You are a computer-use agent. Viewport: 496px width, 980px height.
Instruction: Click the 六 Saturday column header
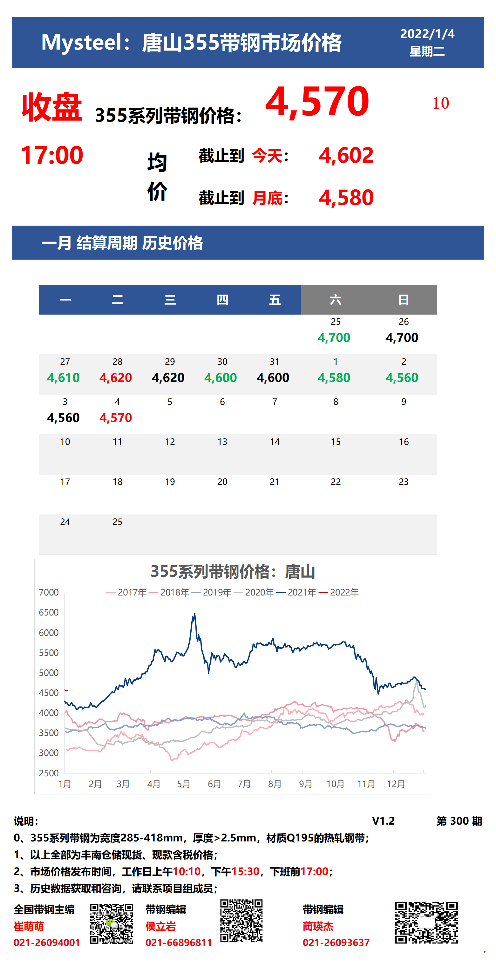tap(336, 300)
